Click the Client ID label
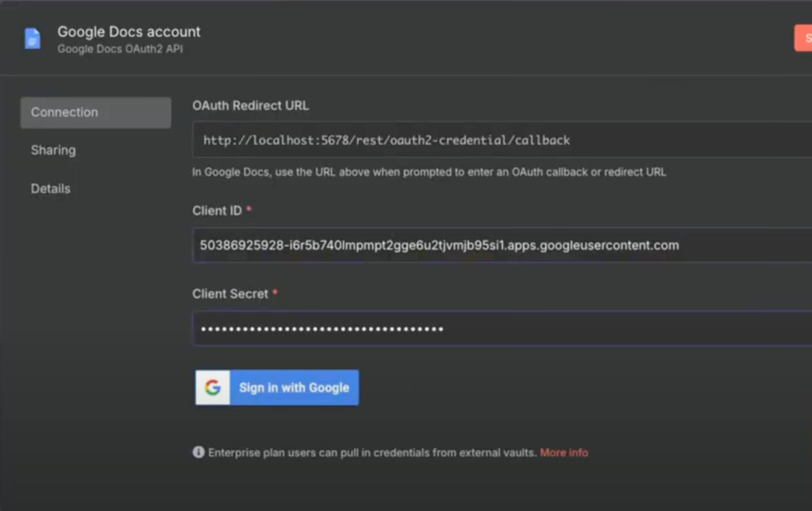This screenshot has width=812, height=511. (217, 211)
